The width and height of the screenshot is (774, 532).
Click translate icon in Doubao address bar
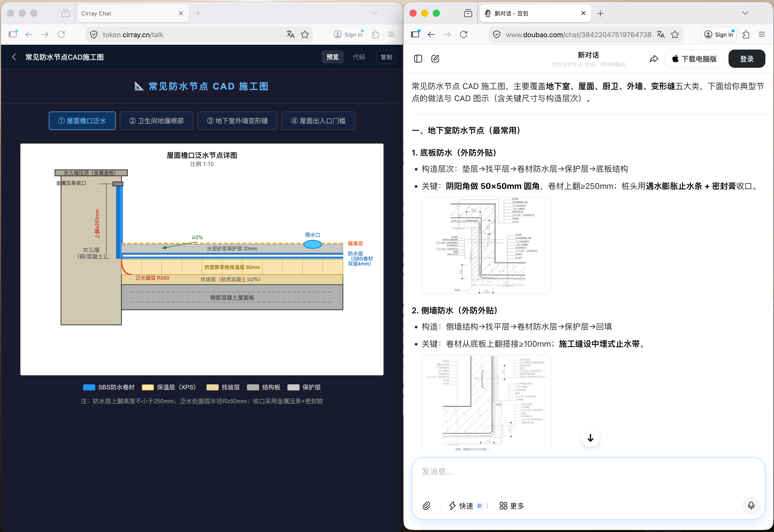[x=661, y=34]
